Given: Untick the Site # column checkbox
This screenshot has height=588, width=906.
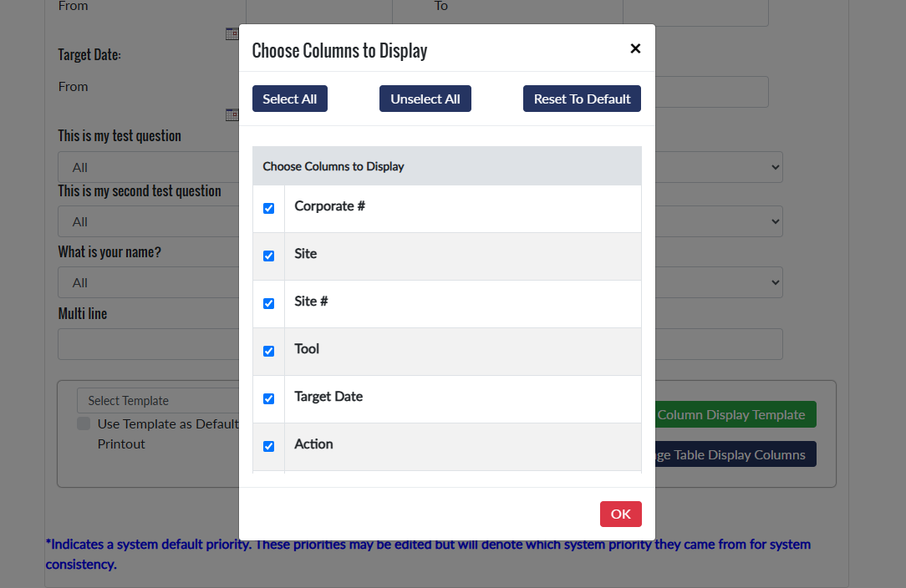Looking at the screenshot, I should 268,303.
